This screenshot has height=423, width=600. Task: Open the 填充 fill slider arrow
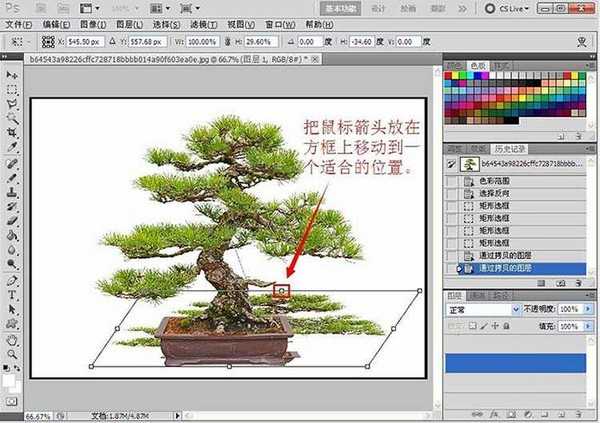[x=588, y=326]
